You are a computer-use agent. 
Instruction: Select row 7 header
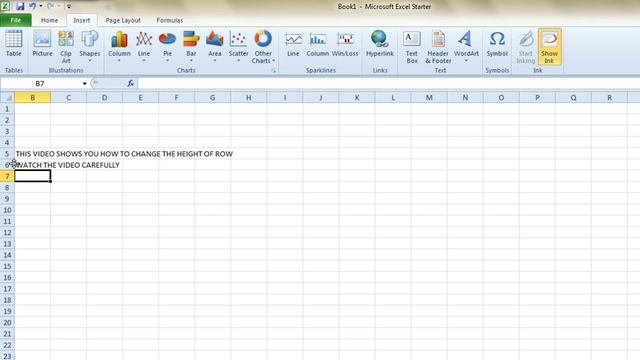point(7,176)
